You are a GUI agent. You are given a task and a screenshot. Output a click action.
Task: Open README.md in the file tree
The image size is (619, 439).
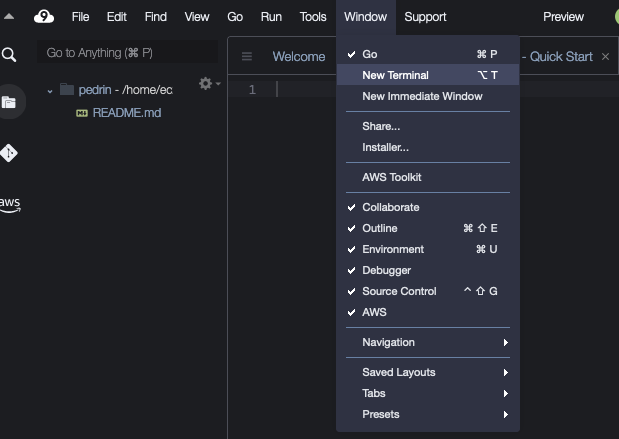[x=127, y=113]
